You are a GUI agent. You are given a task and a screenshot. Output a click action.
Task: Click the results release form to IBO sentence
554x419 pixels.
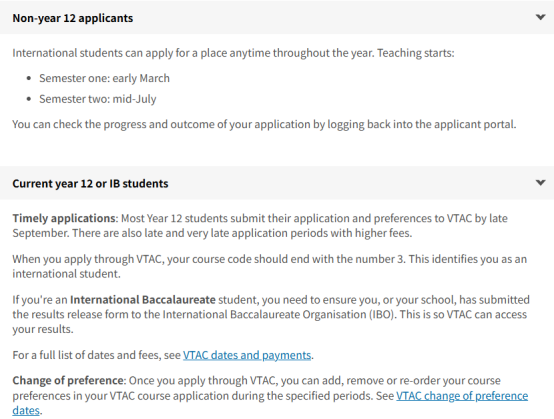click(x=270, y=314)
